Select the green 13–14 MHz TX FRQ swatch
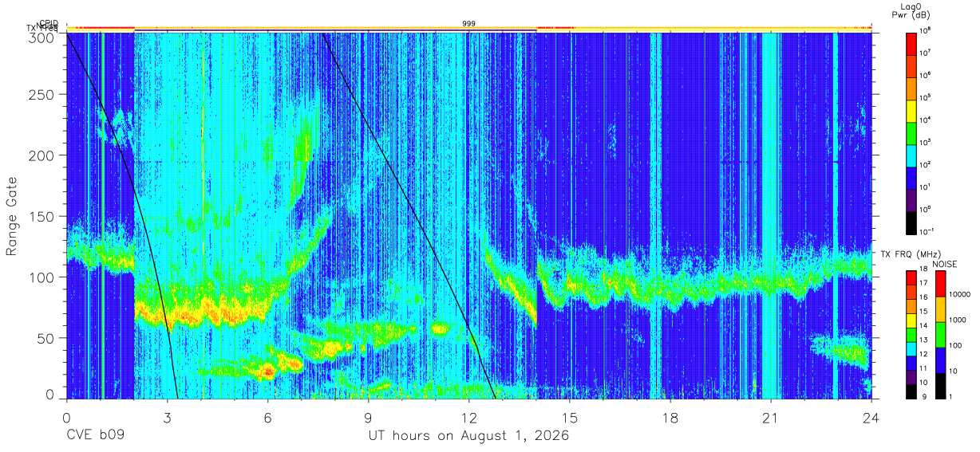This screenshot has height=452, width=980. coord(911,334)
